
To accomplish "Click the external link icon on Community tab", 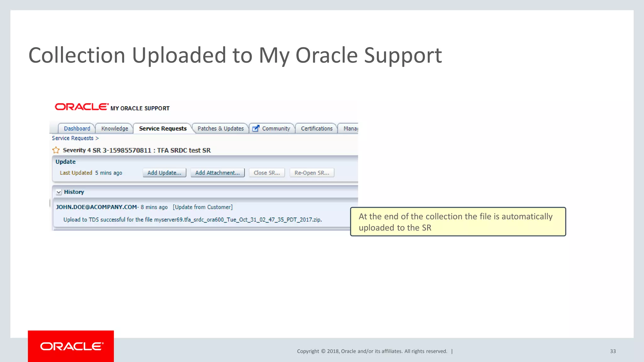I will click(256, 129).
